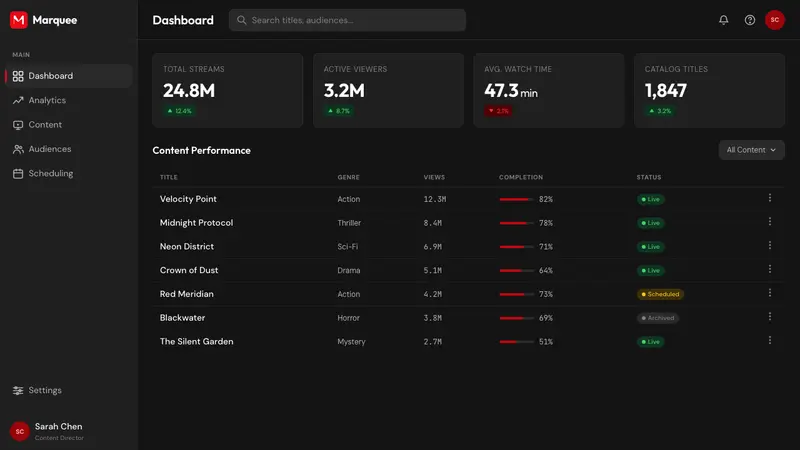The image size is (800, 450).
Task: Click the Dashboard grid icon in sidebar
Action: point(18,76)
